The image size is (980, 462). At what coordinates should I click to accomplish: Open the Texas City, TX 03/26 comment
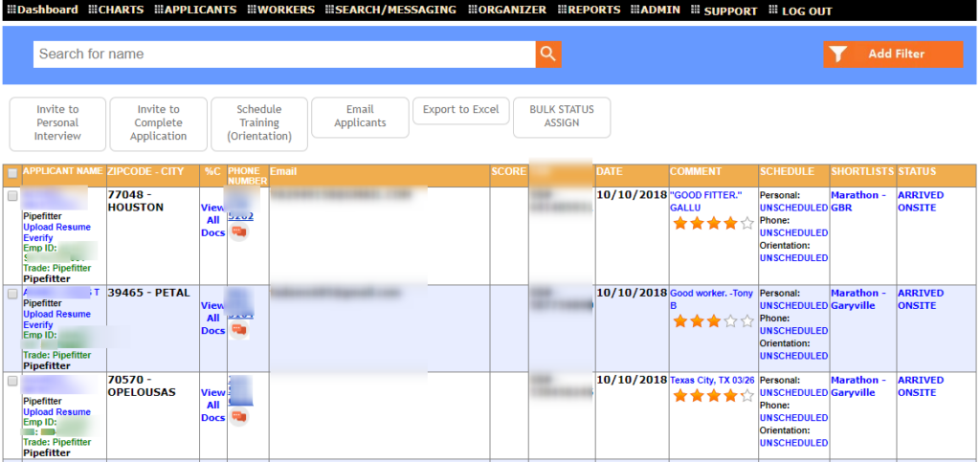pos(712,380)
